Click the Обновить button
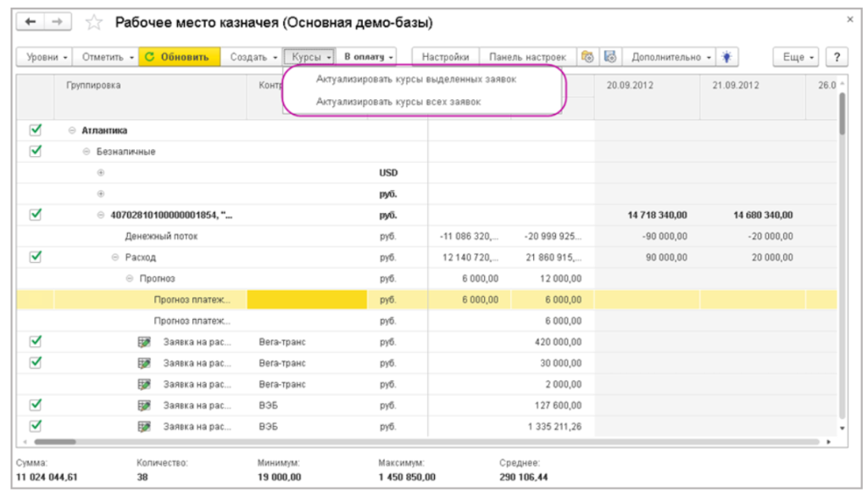This screenshot has width=868, height=497. [180, 57]
